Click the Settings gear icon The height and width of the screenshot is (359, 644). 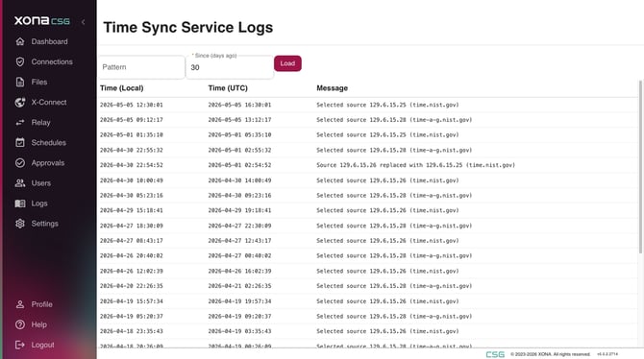(20, 224)
